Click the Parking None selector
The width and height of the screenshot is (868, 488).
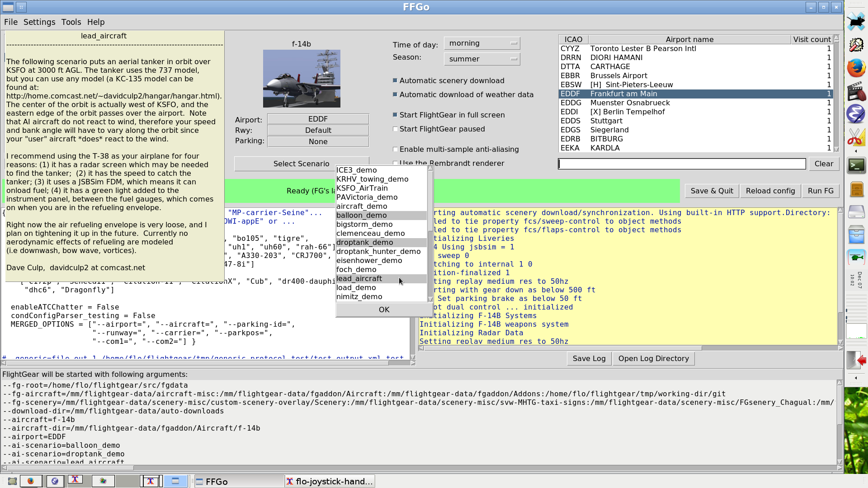pyautogui.click(x=318, y=141)
